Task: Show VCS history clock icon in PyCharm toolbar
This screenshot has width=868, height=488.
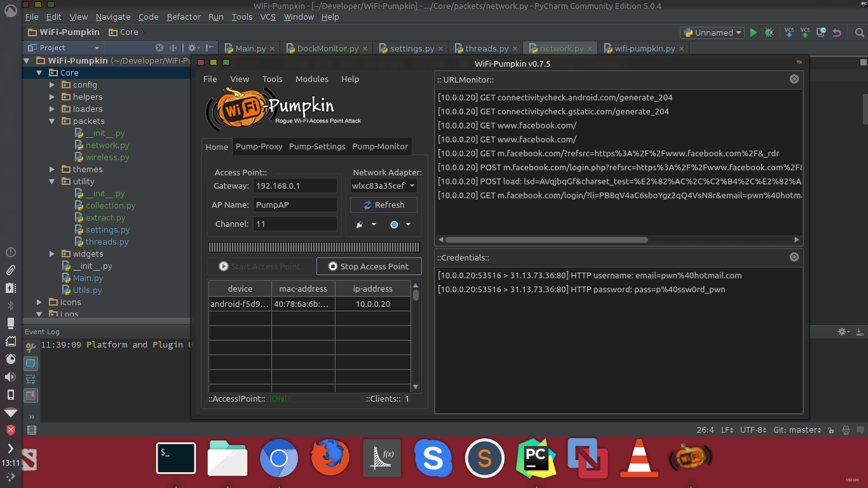Action: [821, 32]
